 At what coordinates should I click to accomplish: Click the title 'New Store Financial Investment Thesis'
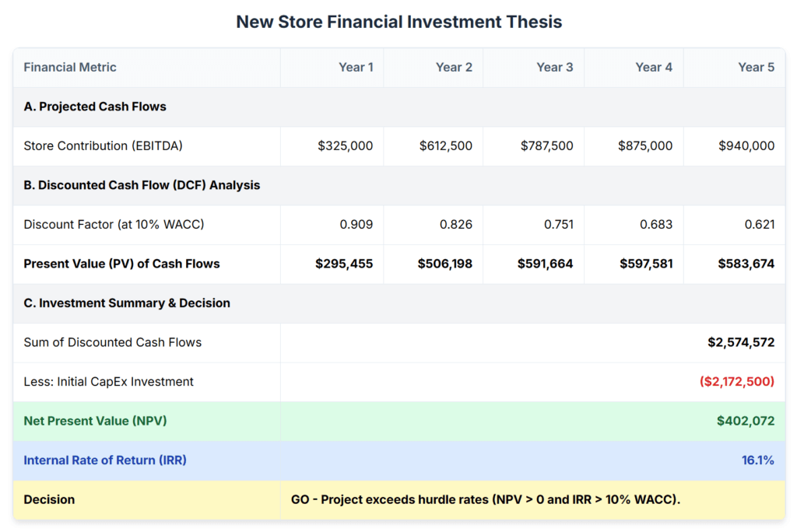click(x=399, y=22)
